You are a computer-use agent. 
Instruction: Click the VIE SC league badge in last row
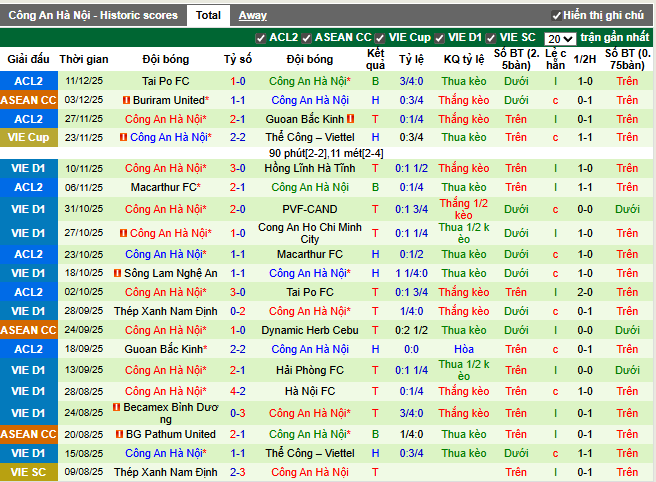coord(28,472)
